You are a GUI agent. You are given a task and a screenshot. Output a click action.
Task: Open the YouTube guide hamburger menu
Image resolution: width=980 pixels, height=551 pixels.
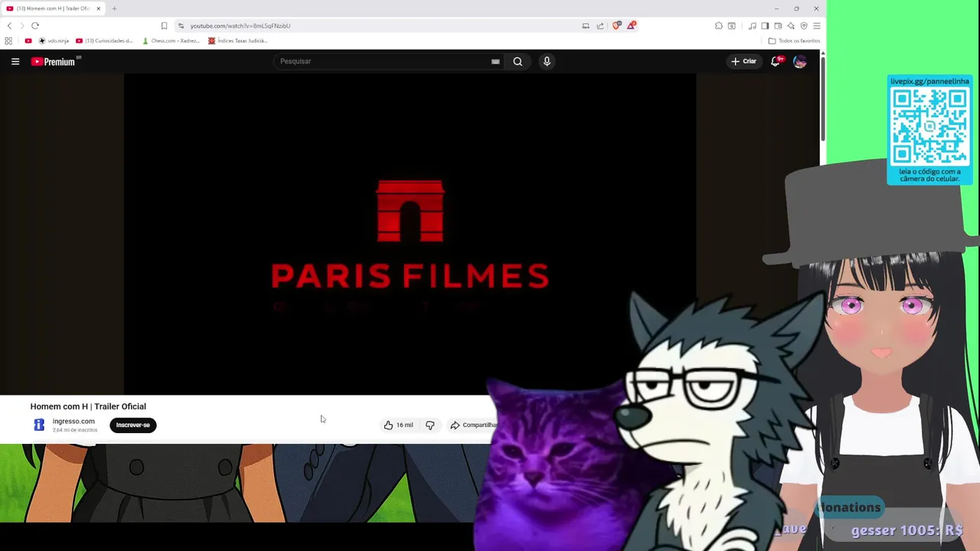[x=15, y=61]
